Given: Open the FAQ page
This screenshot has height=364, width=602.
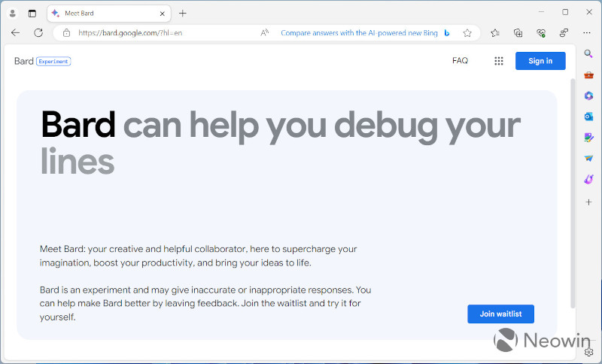Looking at the screenshot, I should 460,61.
